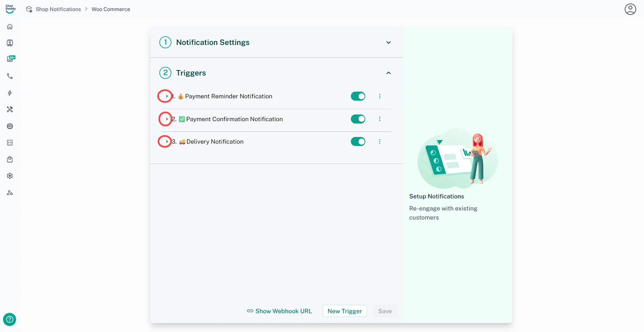Open the Contacts icon in sidebar

tap(10, 43)
